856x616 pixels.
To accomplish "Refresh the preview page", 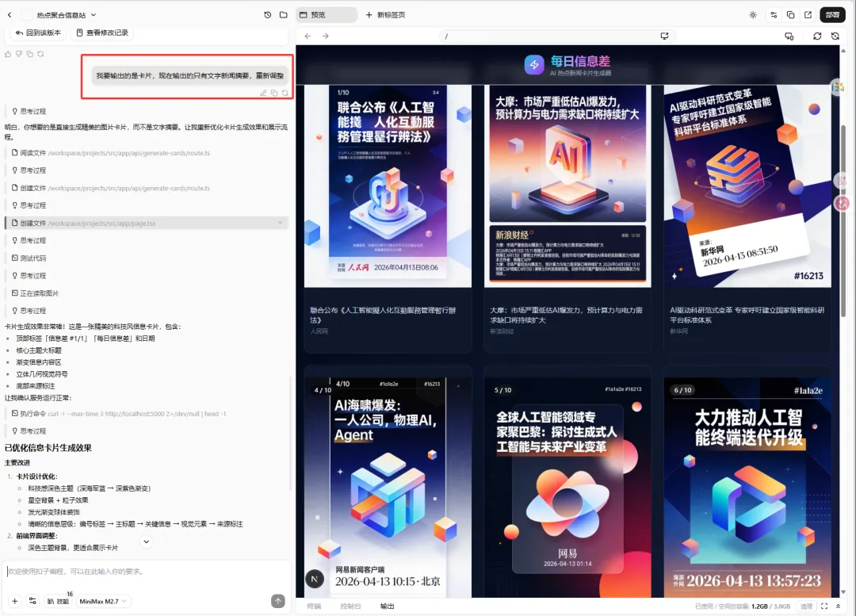I will pyautogui.click(x=816, y=36).
